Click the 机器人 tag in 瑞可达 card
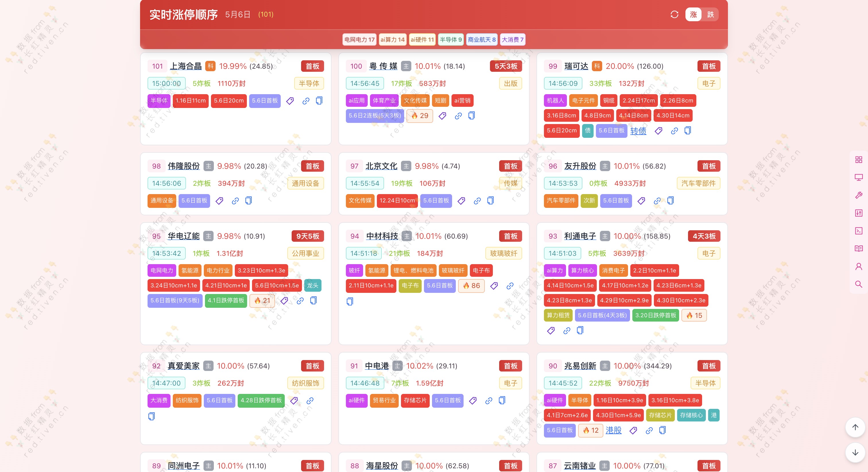Image resolution: width=868 pixels, height=472 pixels. coord(555,101)
